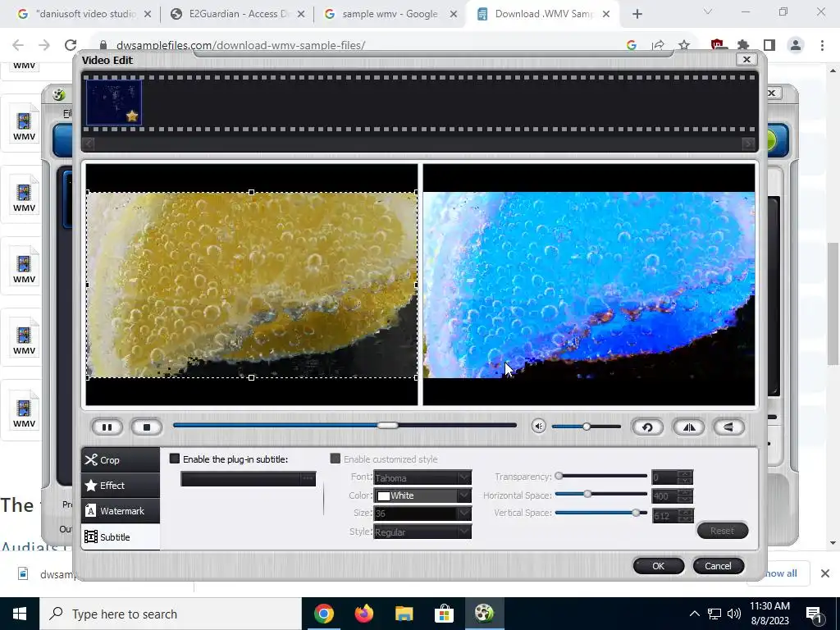Adjust the Horizontal Space slider
Image resolution: width=840 pixels, height=630 pixels.
coord(587,494)
